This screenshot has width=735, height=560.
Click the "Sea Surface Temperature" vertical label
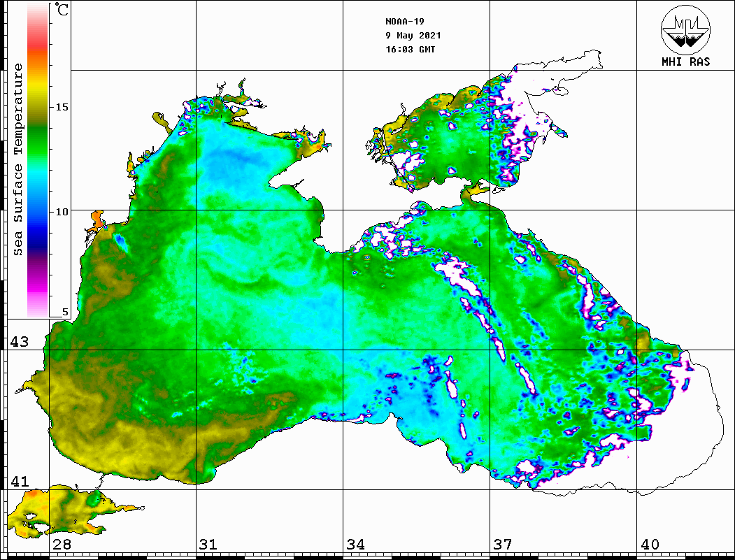click(x=17, y=159)
